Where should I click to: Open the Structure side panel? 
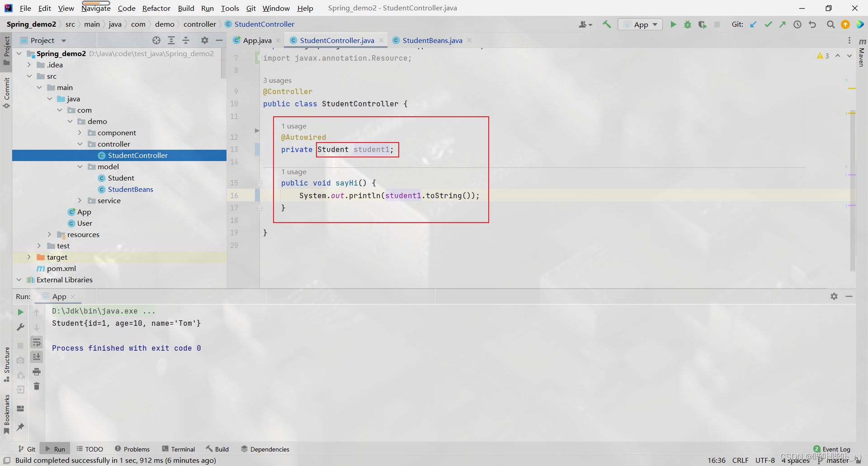tap(6, 364)
